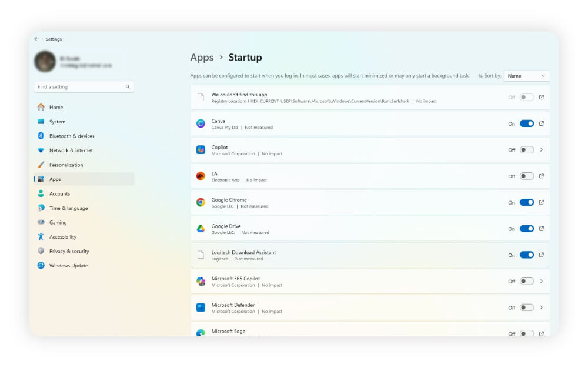588x368 pixels.
Task: Click the registry location text for Surfshark
Action: [x=310, y=101]
